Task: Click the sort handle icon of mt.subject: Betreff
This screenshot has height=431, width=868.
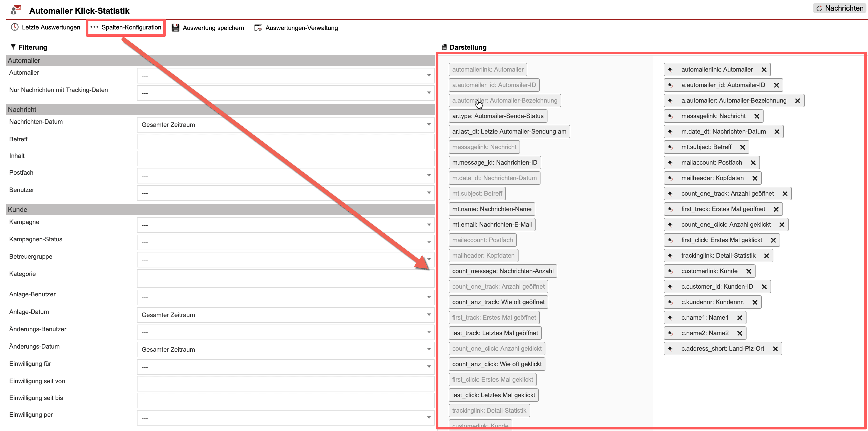Action: 670,147
